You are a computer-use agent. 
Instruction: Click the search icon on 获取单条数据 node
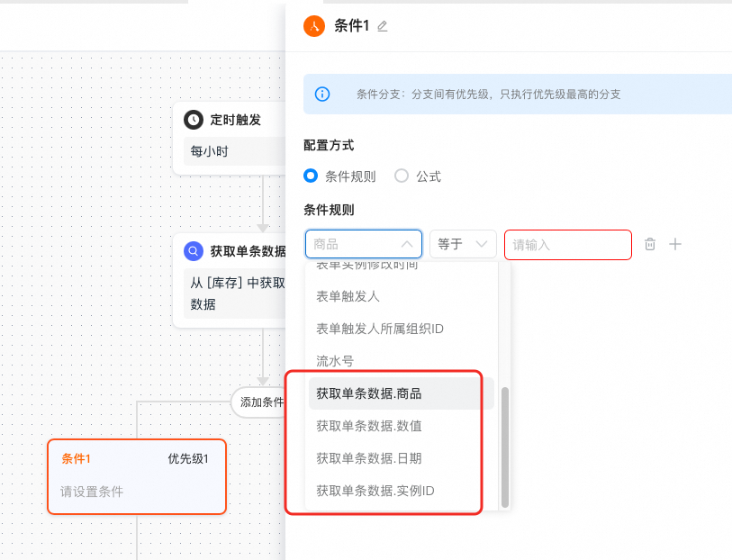tap(194, 251)
